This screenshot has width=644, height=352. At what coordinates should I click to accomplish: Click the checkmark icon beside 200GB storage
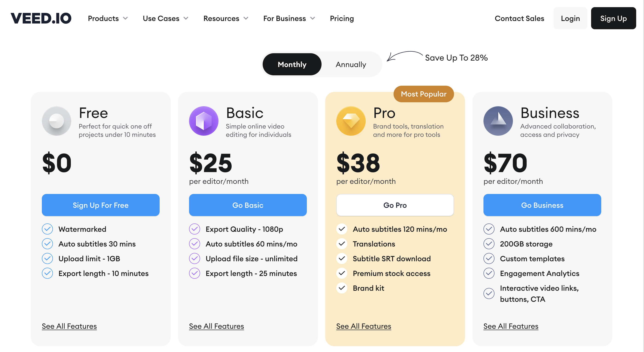tap(489, 244)
